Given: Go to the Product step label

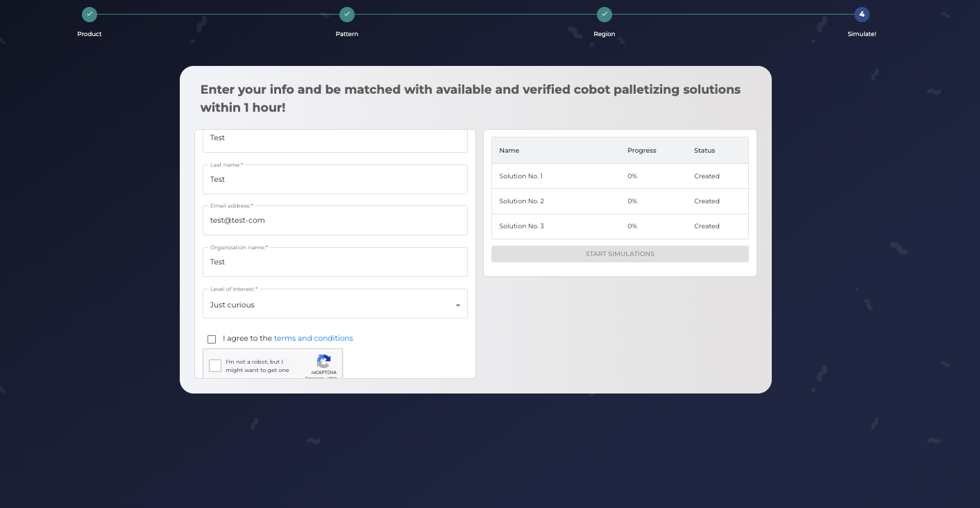Looking at the screenshot, I should click(x=90, y=34).
